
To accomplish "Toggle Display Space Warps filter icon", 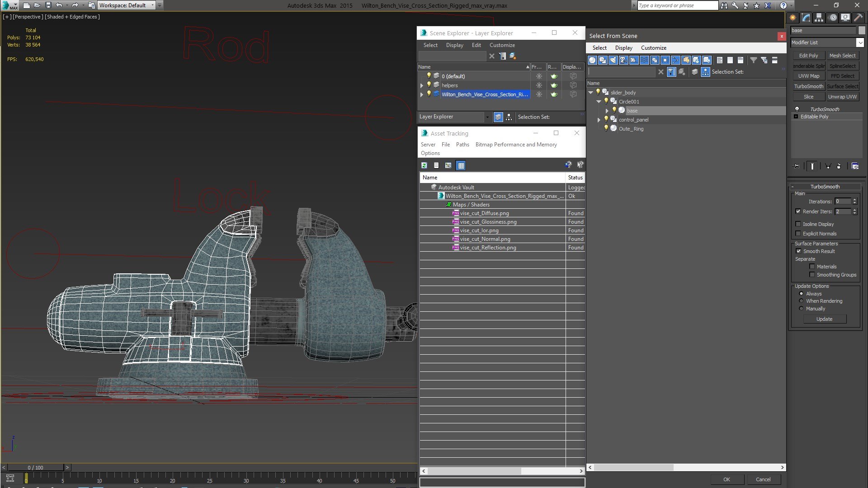I will point(644,60).
